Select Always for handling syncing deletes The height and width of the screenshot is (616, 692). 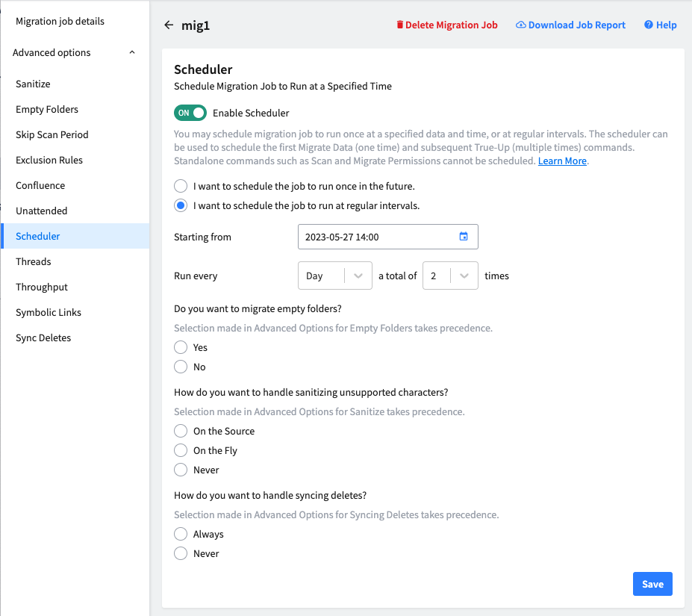click(180, 534)
